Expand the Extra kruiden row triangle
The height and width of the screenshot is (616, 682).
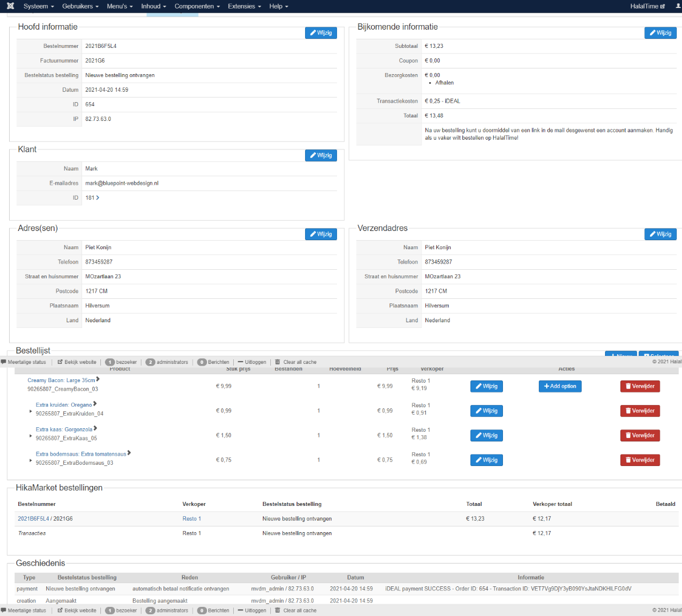coord(31,411)
